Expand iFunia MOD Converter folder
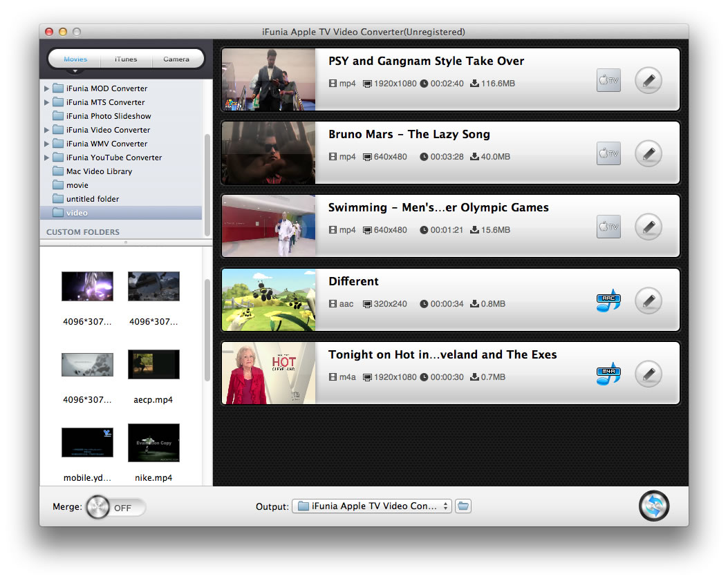 pyautogui.click(x=46, y=88)
